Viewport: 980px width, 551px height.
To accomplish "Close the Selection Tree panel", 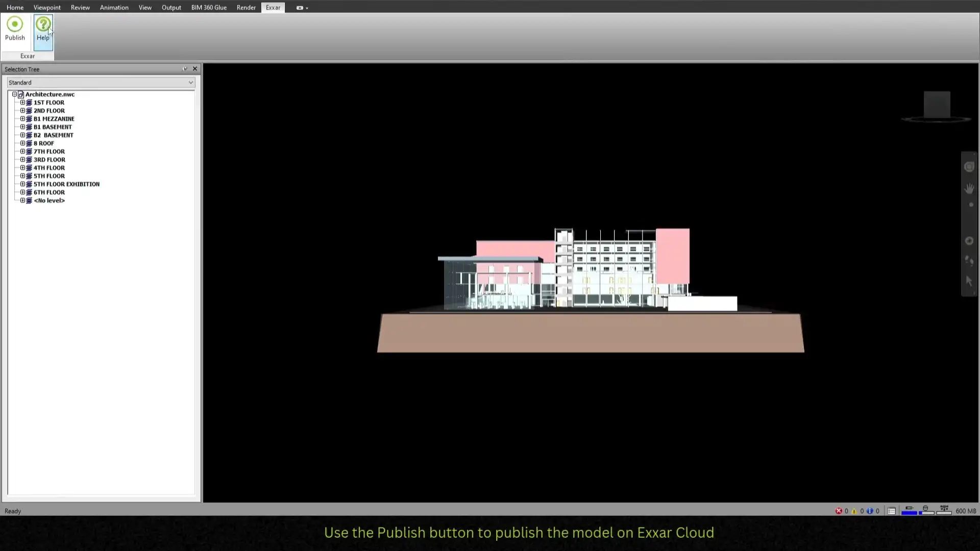I will point(195,69).
